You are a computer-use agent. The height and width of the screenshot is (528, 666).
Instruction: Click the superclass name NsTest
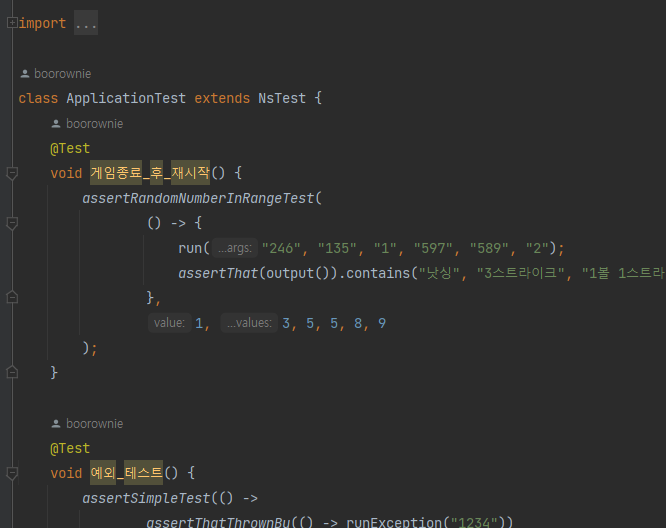click(282, 99)
